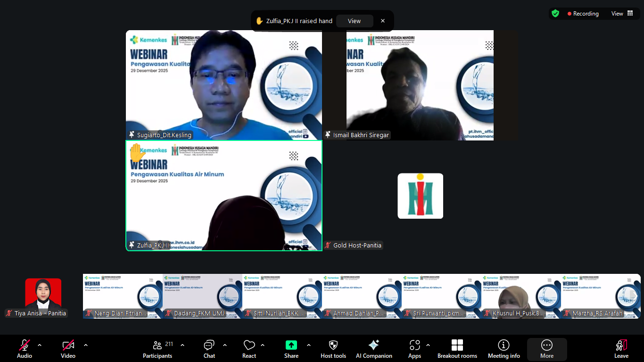Open Host tools shield icon

click(333, 349)
